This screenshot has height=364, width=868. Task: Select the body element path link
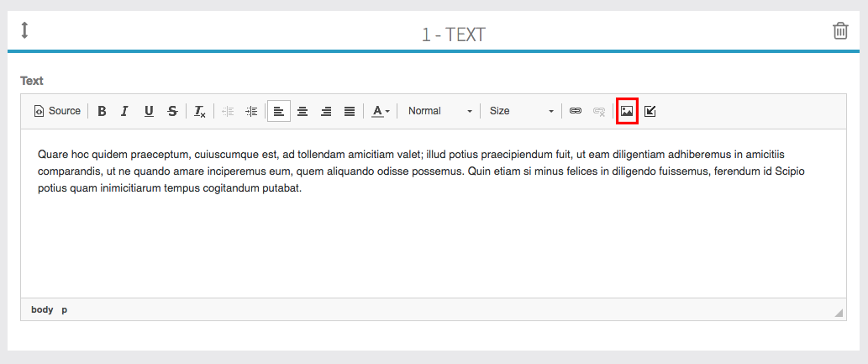[x=42, y=309]
